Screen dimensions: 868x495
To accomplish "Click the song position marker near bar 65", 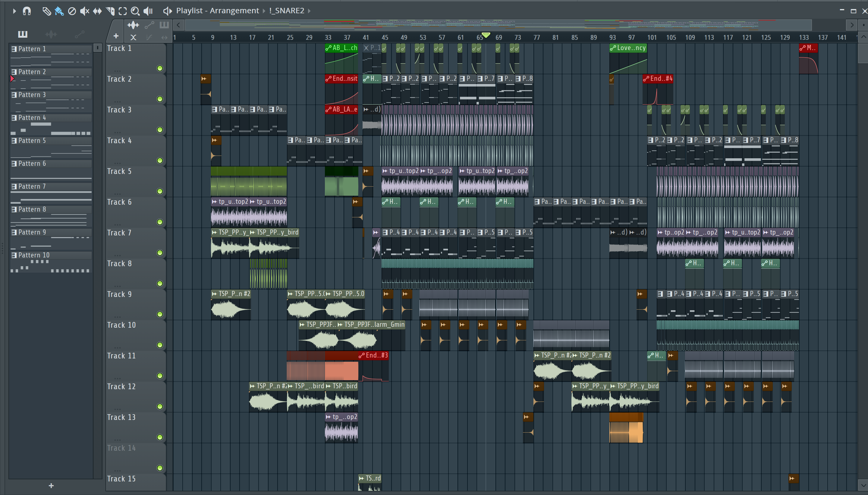I will (486, 35).
